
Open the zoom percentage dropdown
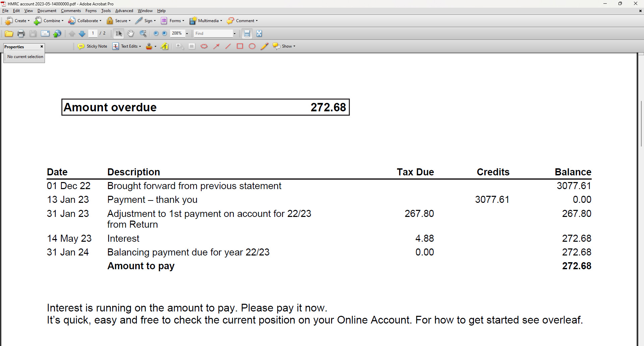tap(186, 33)
